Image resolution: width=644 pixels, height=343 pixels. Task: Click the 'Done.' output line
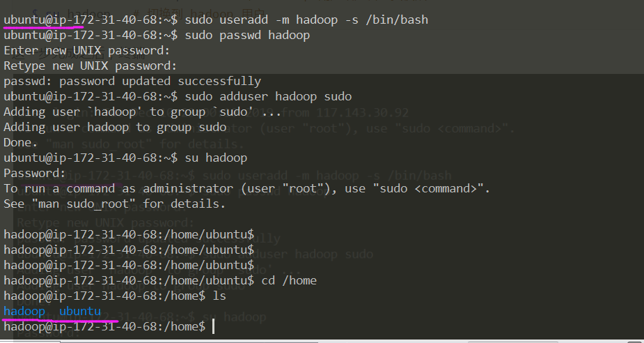[x=21, y=142]
